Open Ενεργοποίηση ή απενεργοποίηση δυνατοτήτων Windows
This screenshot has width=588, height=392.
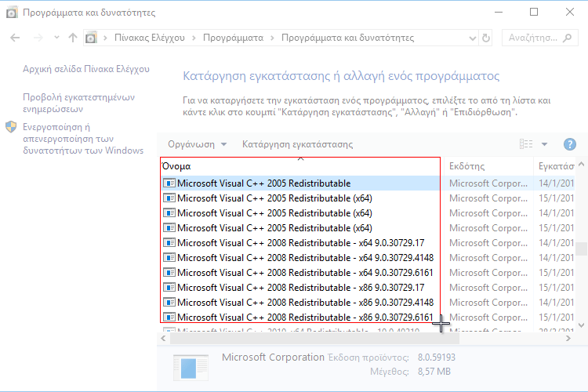pyautogui.click(x=83, y=139)
